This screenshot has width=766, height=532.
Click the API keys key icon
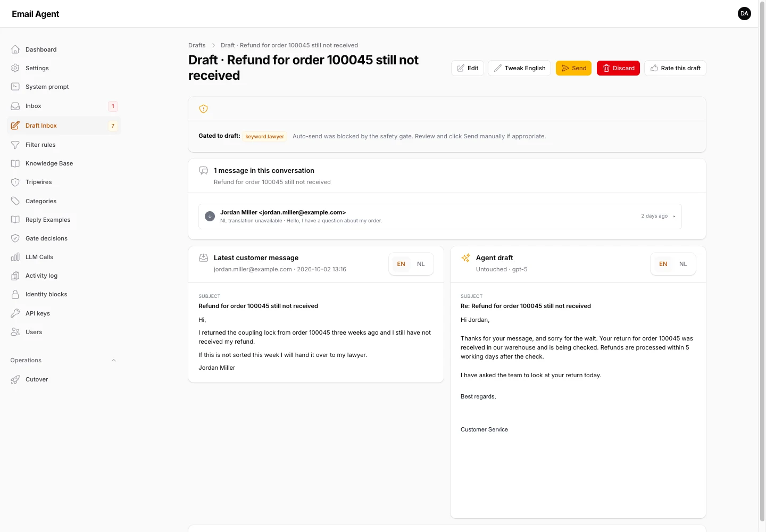(x=15, y=313)
